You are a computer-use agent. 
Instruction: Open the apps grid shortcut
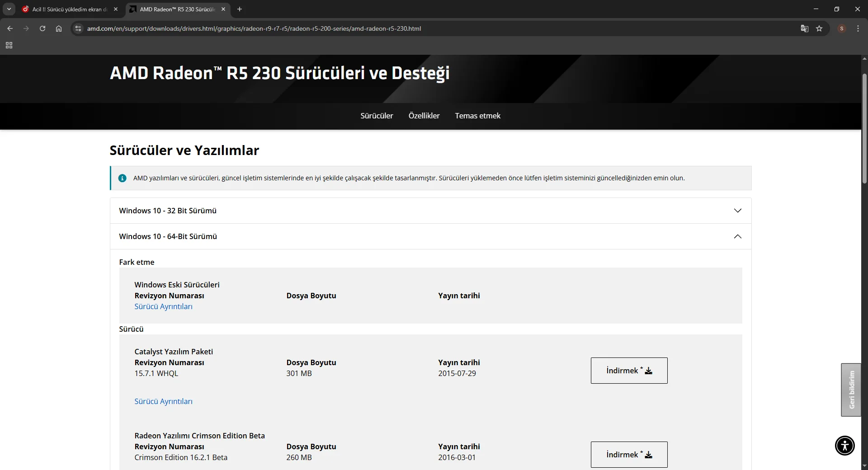(x=9, y=45)
